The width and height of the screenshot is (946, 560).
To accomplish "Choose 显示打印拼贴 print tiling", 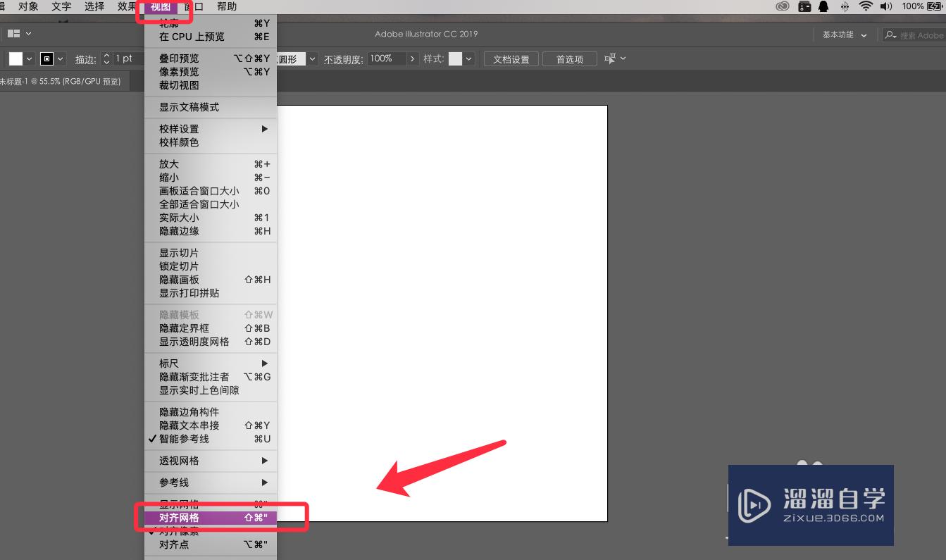I will pos(211,293).
